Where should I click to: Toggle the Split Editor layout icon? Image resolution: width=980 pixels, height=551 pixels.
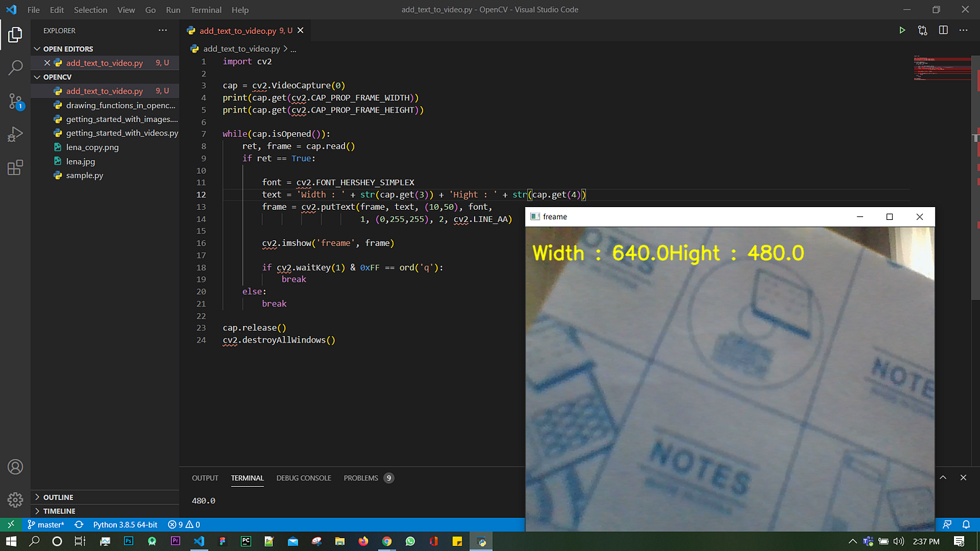(x=942, y=30)
